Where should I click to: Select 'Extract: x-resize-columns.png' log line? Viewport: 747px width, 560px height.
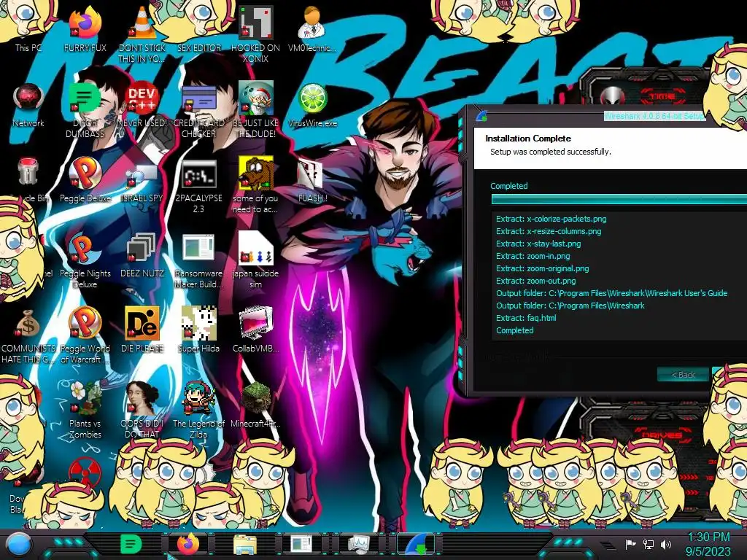click(x=549, y=231)
